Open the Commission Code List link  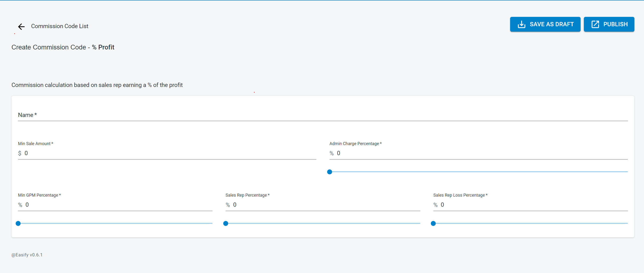point(59,26)
